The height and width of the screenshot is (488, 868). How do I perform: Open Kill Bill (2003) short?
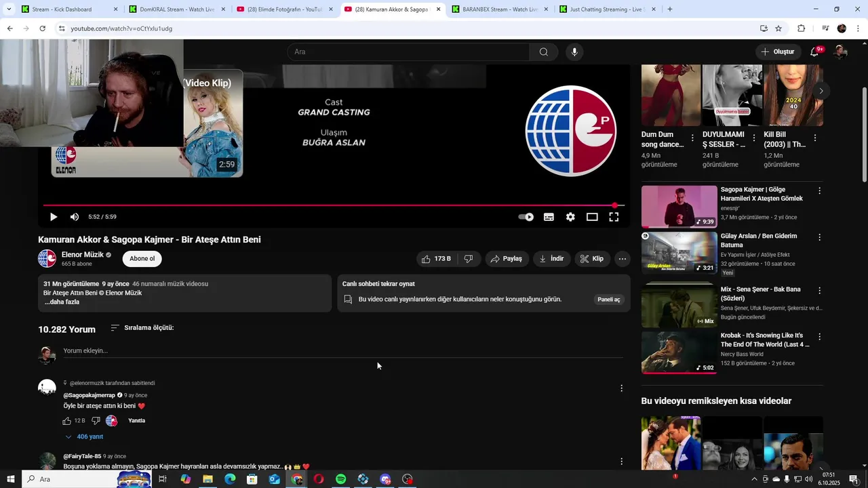point(793,96)
